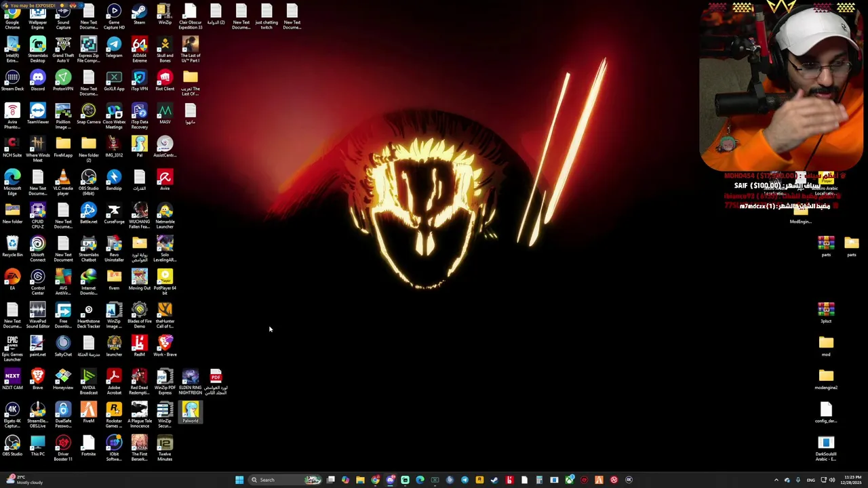
Task: Open Epic Games Launcher shortcut
Action: 12,349
